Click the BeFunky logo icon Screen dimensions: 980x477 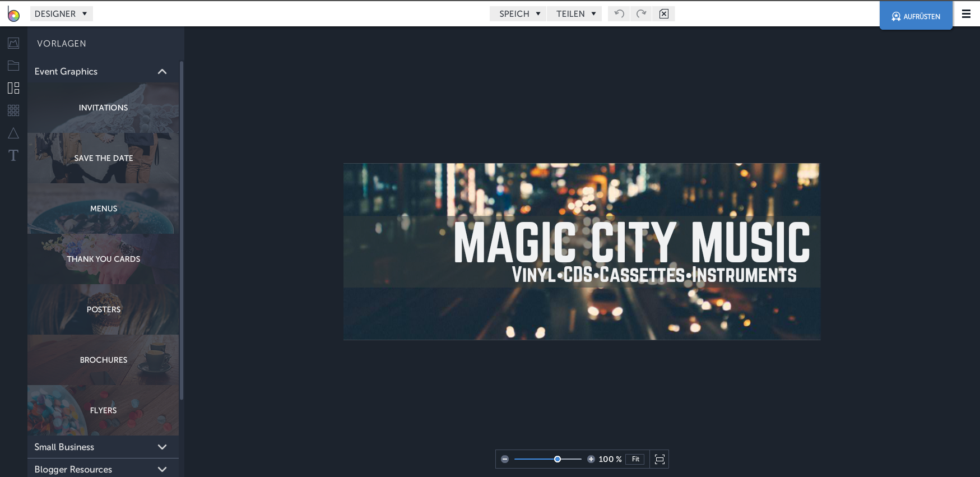coord(13,14)
